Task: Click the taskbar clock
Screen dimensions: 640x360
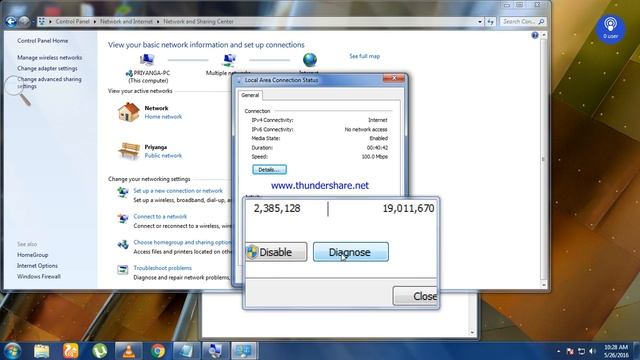Action: click(616, 351)
